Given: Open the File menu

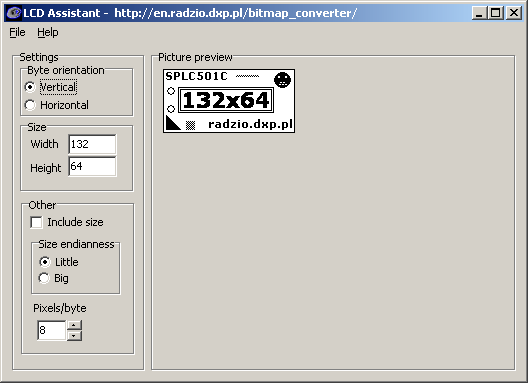Looking at the screenshot, I should click(x=17, y=32).
